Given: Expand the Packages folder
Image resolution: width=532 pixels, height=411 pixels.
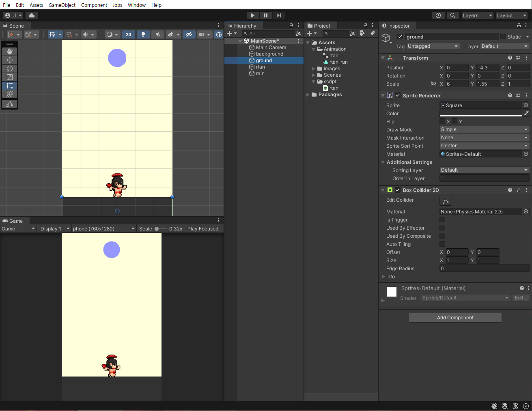Looking at the screenshot, I should [308, 95].
